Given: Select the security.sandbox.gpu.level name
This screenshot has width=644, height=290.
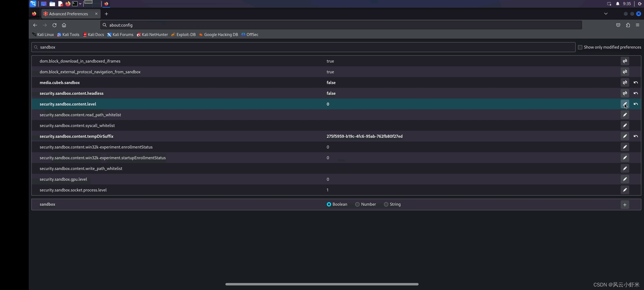Looking at the screenshot, I should point(63,179).
